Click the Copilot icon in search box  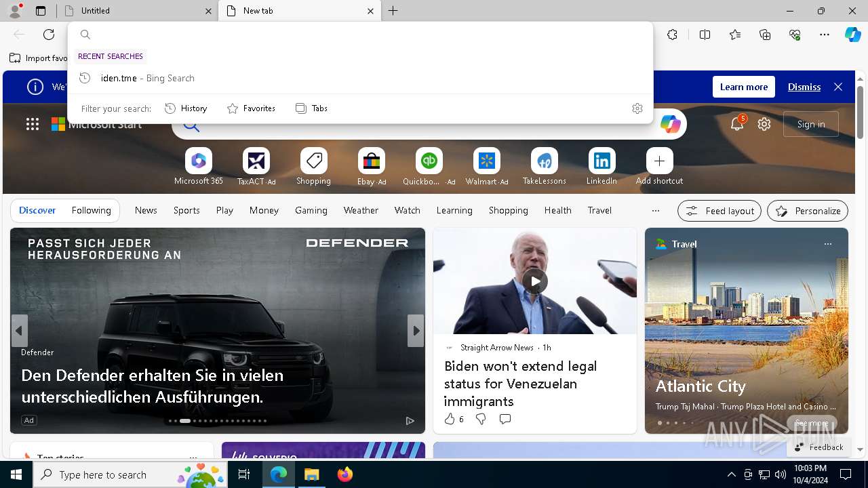click(670, 124)
